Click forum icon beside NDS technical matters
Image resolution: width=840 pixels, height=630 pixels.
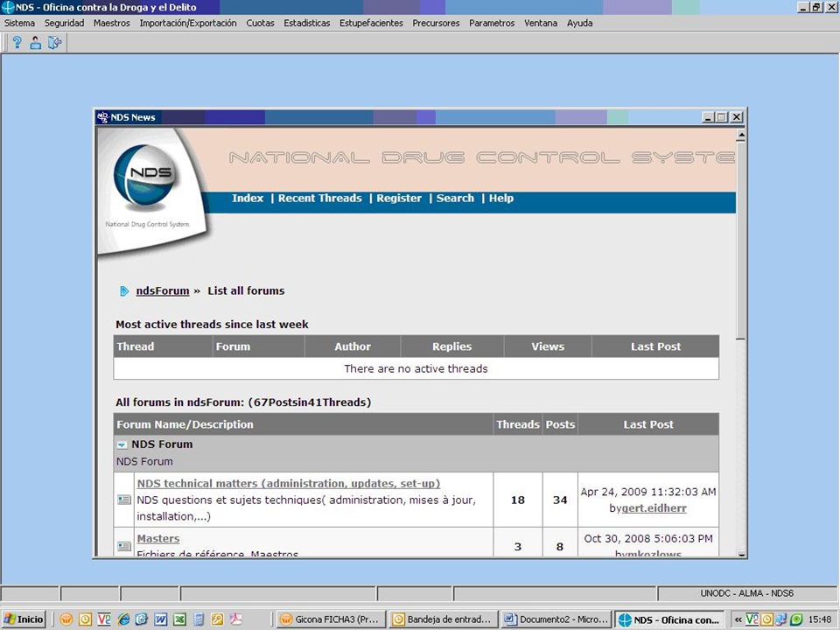pos(123,500)
